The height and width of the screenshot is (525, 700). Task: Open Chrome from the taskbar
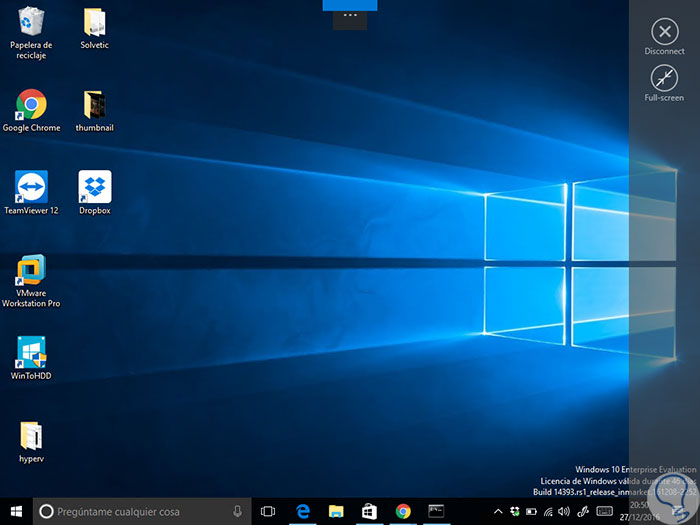[x=403, y=512]
